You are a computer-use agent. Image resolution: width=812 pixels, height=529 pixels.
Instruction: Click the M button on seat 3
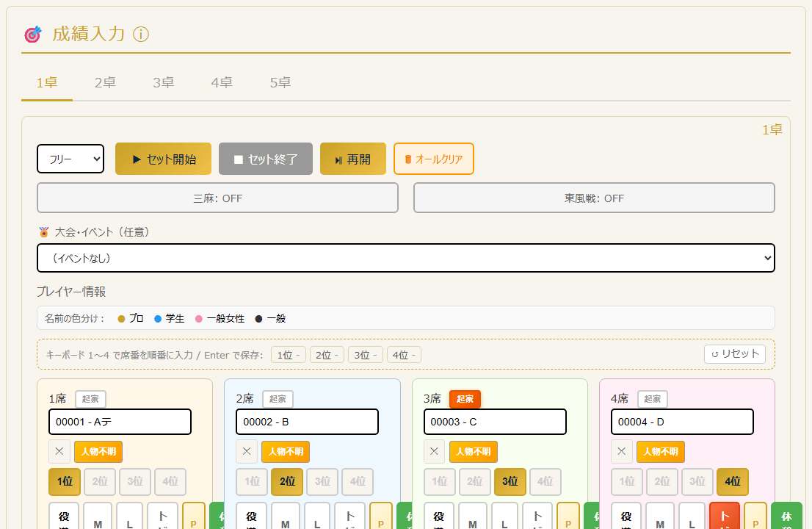tap(472, 516)
